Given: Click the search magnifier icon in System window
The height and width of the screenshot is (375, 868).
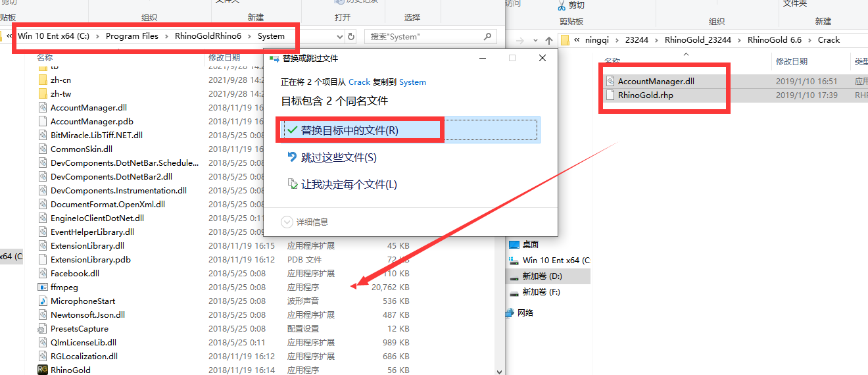Looking at the screenshot, I should coord(487,37).
